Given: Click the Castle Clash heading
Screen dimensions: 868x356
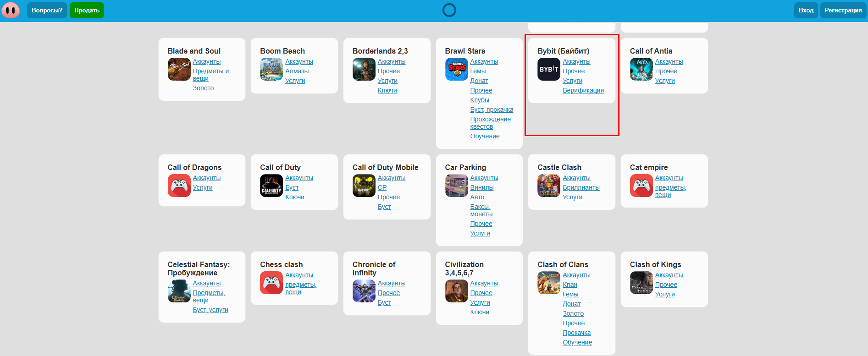Looking at the screenshot, I should tap(559, 167).
